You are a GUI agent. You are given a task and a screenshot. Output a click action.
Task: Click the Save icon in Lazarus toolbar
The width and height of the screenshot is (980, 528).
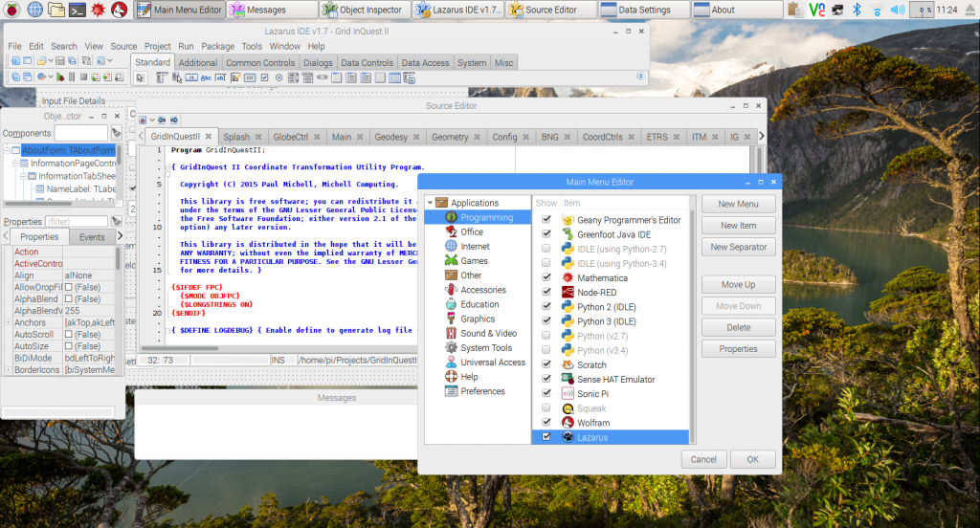point(60,60)
